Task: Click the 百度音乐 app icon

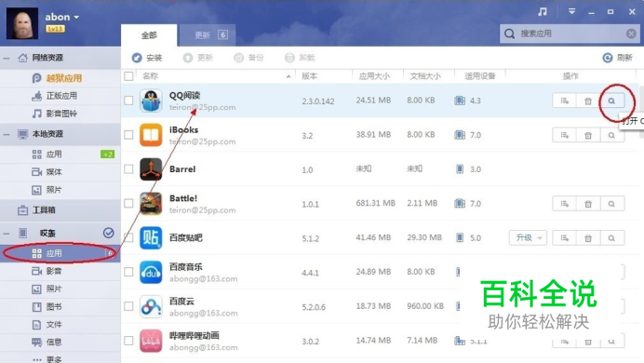Action: [x=151, y=272]
